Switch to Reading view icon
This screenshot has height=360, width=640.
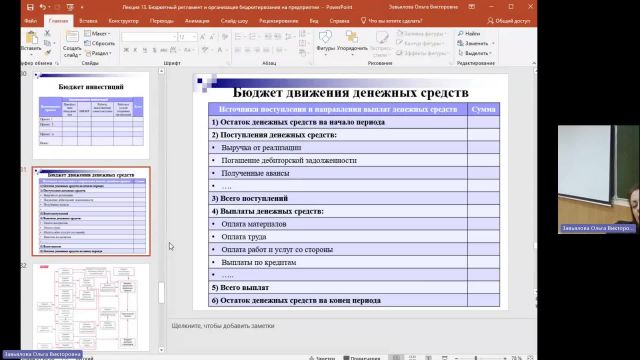(428, 358)
